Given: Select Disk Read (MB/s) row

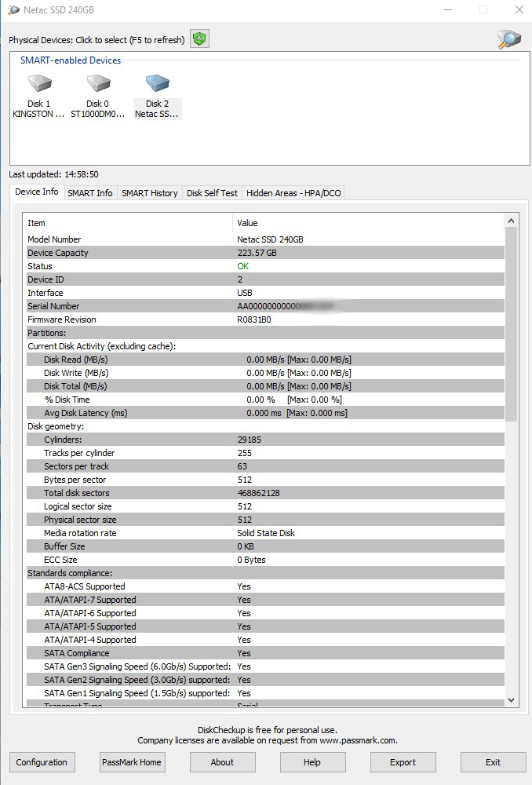Looking at the screenshot, I should tap(264, 360).
